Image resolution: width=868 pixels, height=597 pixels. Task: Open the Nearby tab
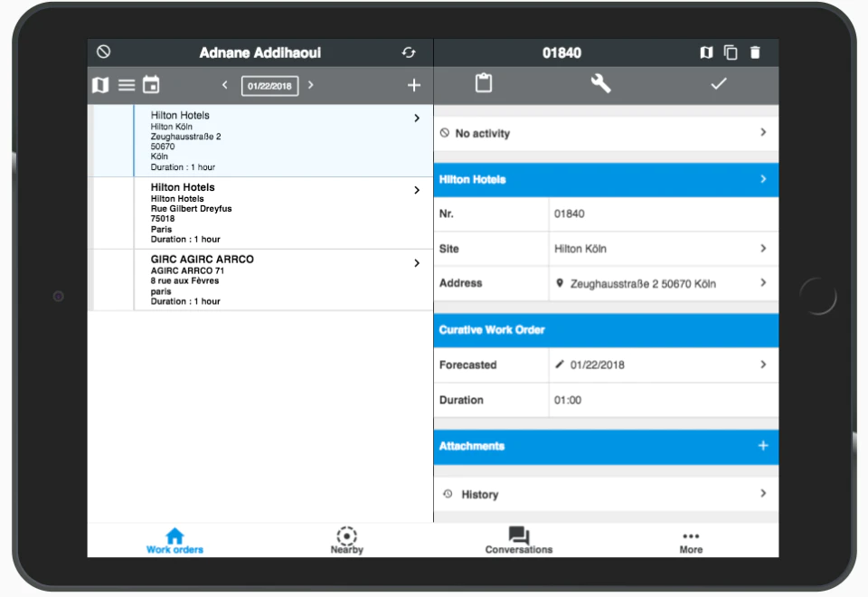click(347, 541)
